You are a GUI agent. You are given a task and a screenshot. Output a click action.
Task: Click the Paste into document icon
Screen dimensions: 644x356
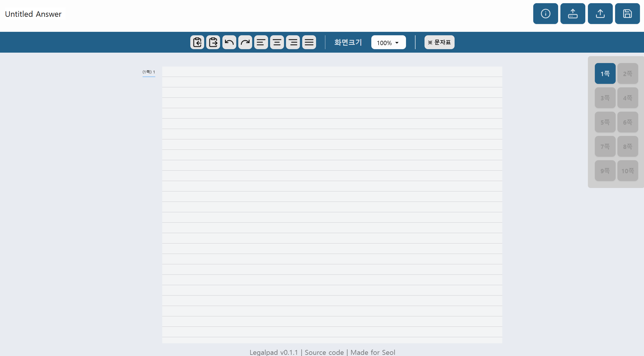click(x=197, y=42)
